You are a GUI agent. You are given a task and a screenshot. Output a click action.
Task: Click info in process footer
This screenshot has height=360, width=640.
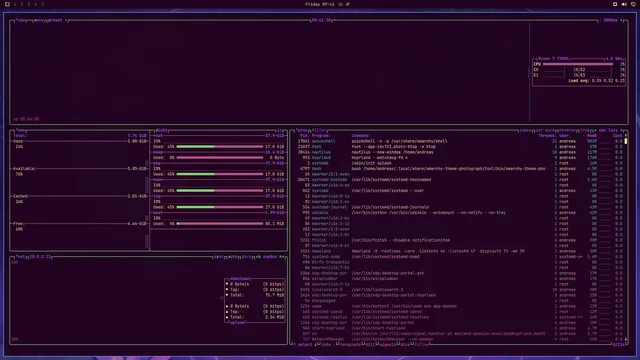click(326, 345)
